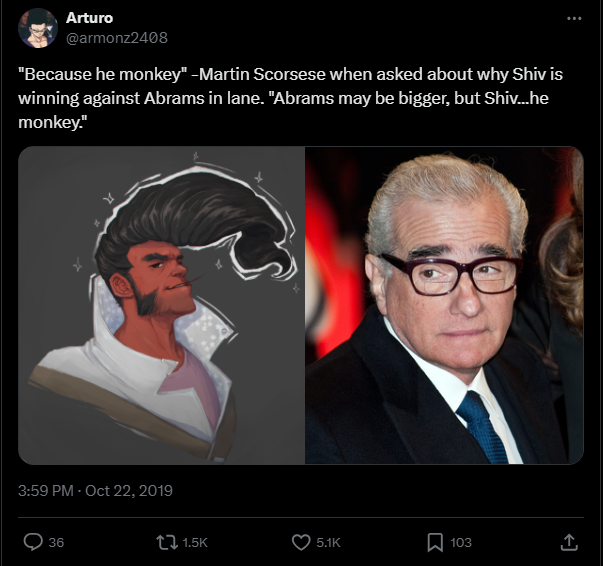603x566 pixels.
Task: Click the retweet arrows icon
Action: [x=167, y=542]
